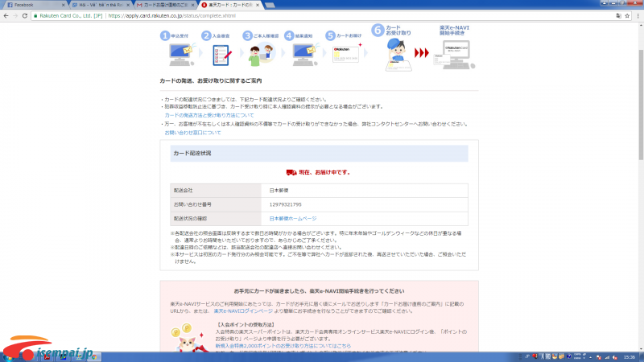Reload the current page

(x=25, y=15)
